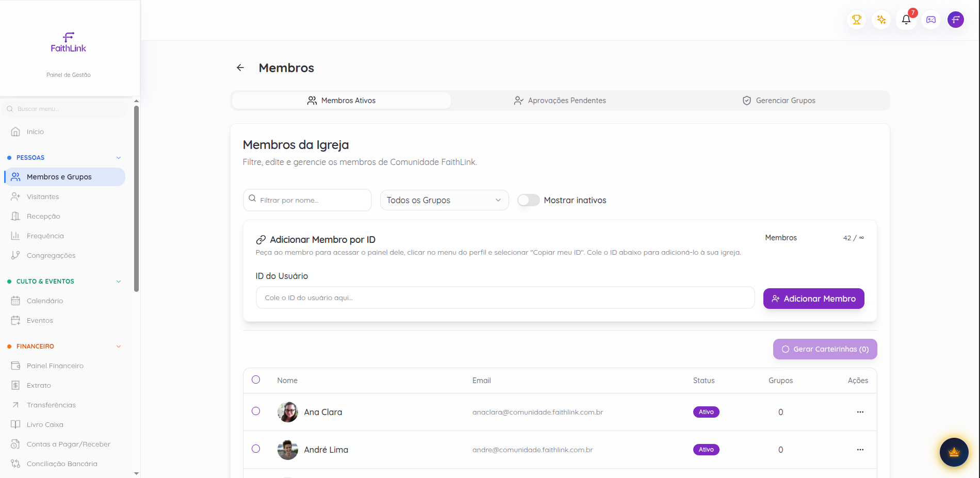The width and height of the screenshot is (980, 478).
Task: Click the Recepção icon in sidebar
Action: point(15,216)
